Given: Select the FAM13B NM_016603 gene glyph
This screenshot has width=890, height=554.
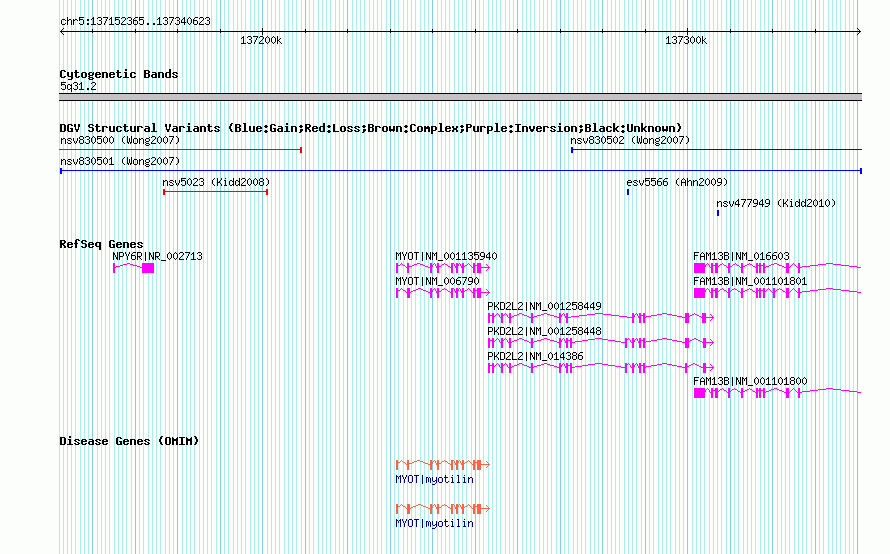Looking at the screenshot, I should (x=778, y=268).
